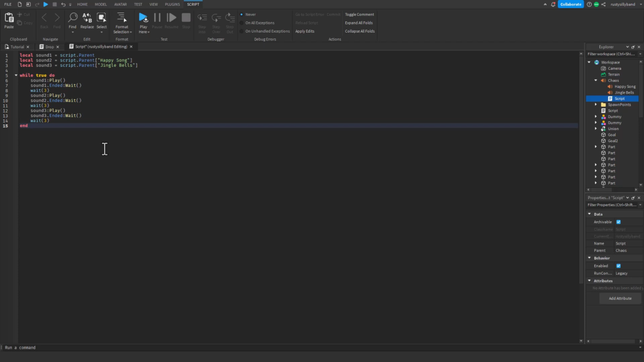The height and width of the screenshot is (362, 644).
Task: Click the Pause test button
Action: coord(157,18)
